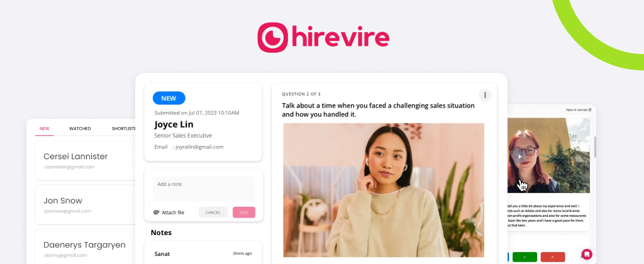This screenshot has width=644, height=264.
Task: Open the three-dot question options menu
Action: coord(485,96)
